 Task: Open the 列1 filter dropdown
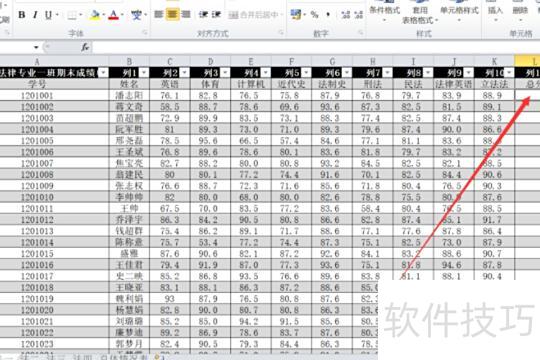(144, 73)
